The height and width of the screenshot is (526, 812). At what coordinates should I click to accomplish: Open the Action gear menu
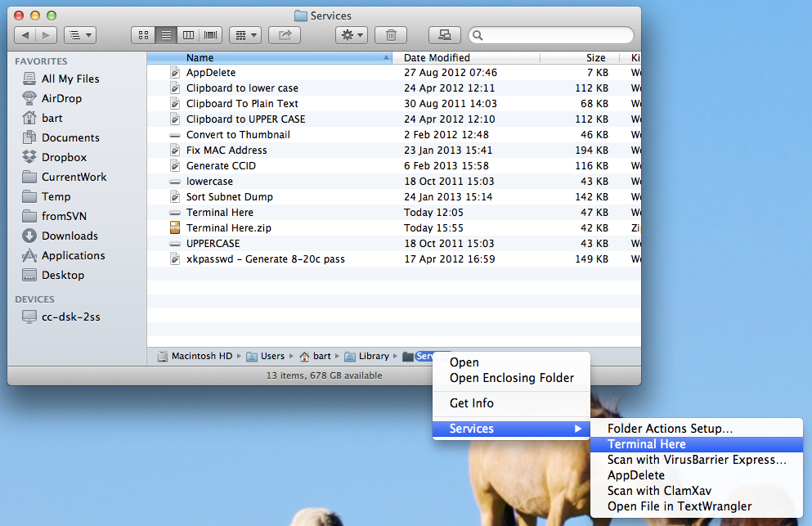pyautogui.click(x=352, y=35)
